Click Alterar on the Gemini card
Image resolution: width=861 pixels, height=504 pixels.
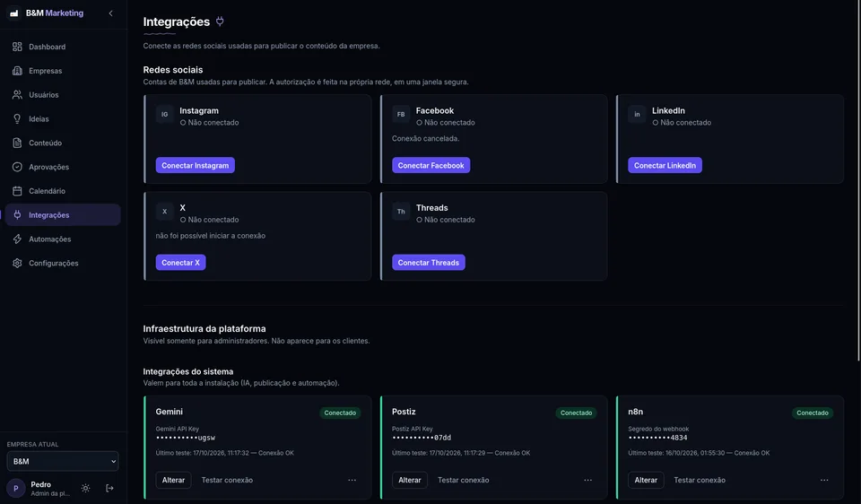pyautogui.click(x=173, y=480)
